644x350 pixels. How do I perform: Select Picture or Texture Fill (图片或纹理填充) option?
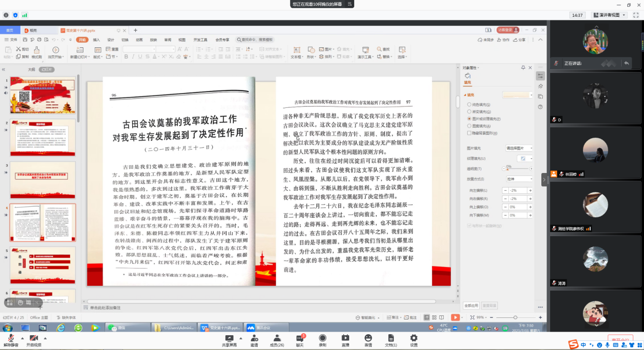tap(469, 119)
